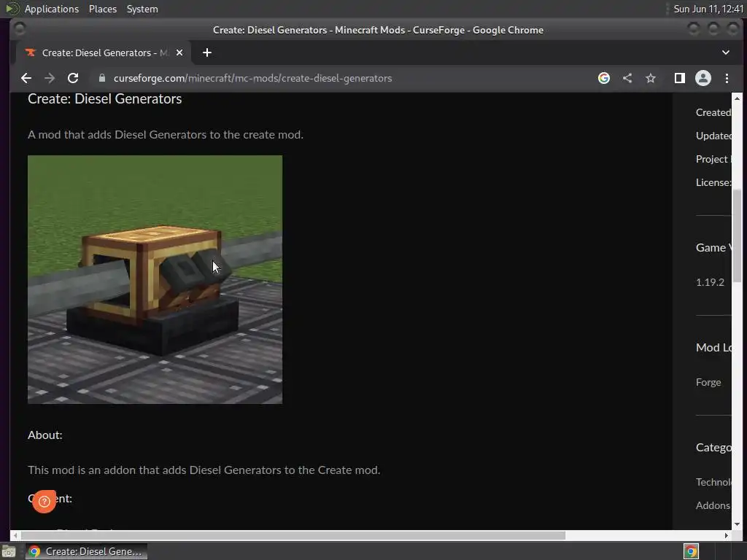Bookmark this page with the star
747x560 pixels.
(651, 78)
